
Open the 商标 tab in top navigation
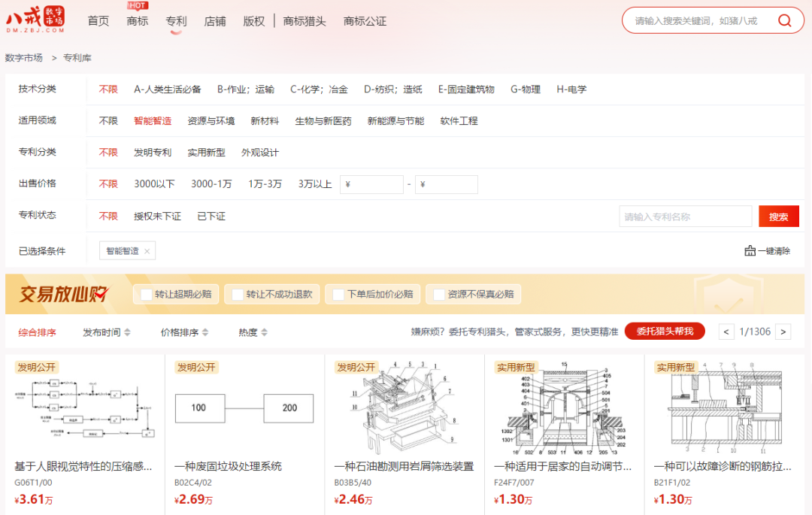click(138, 21)
